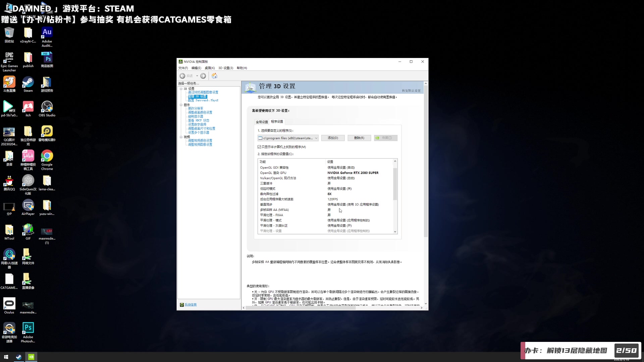Open the Recycle Bin (回收站) desktop icon
The height and width of the screenshot is (362, 644).
[9, 35]
